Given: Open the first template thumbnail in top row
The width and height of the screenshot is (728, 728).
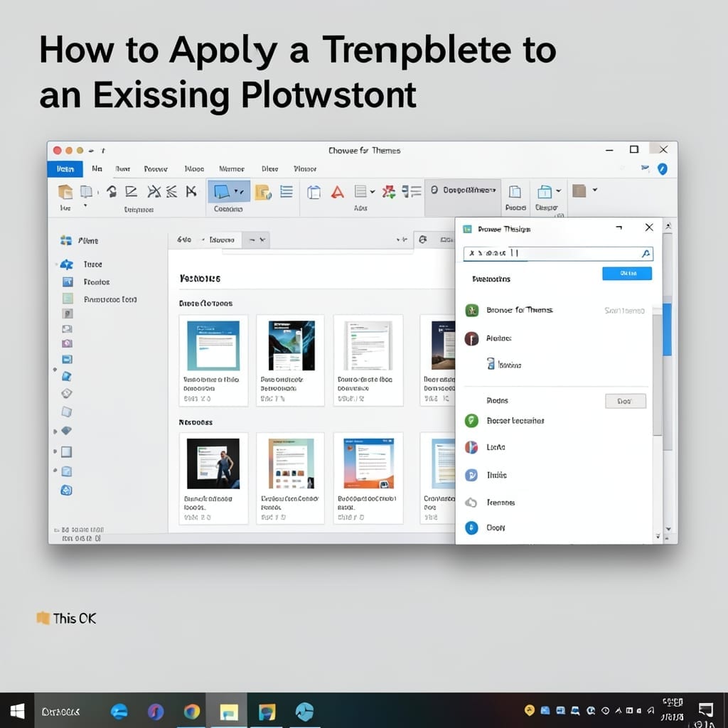Looking at the screenshot, I should click(213, 346).
